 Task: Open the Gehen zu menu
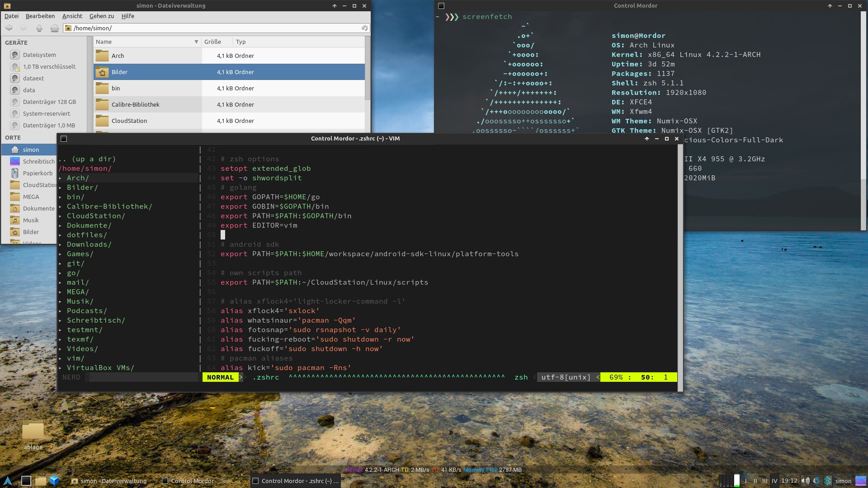pos(102,16)
